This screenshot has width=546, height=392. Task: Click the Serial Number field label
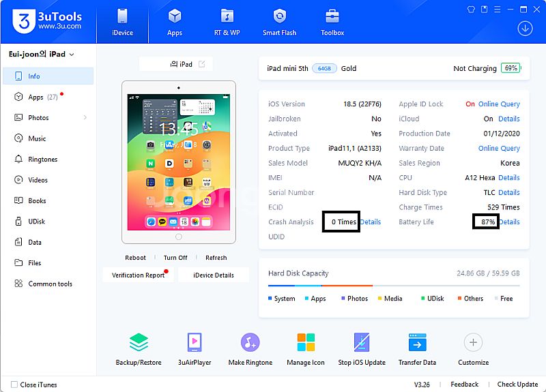tap(291, 192)
